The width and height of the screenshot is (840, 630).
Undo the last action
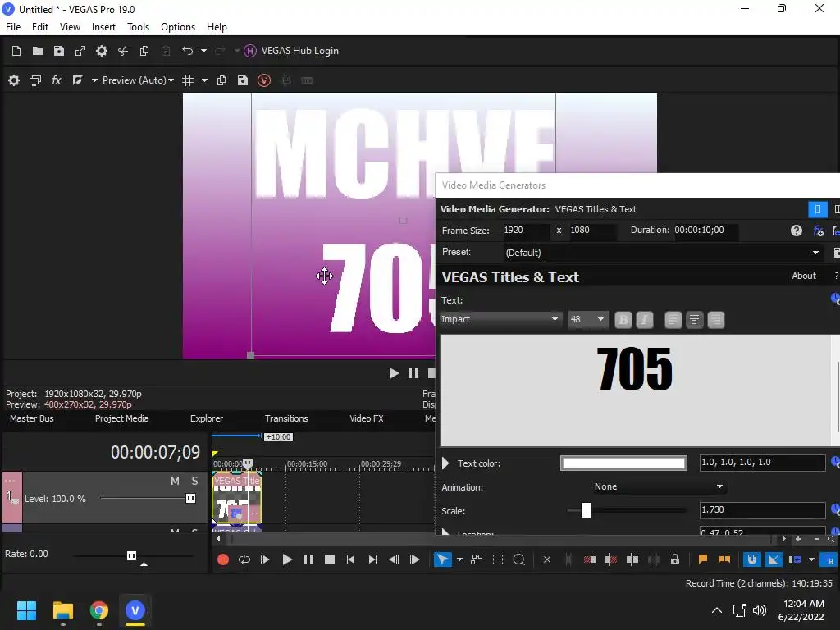(188, 51)
